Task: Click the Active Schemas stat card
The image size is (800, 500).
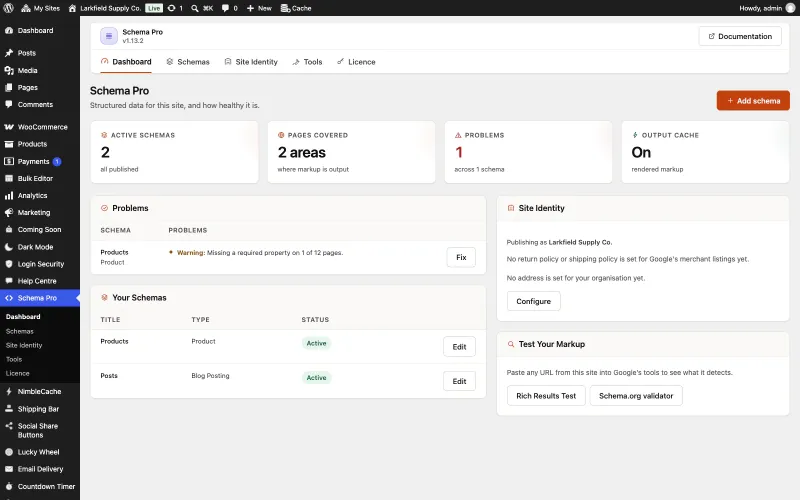Action: (174, 152)
